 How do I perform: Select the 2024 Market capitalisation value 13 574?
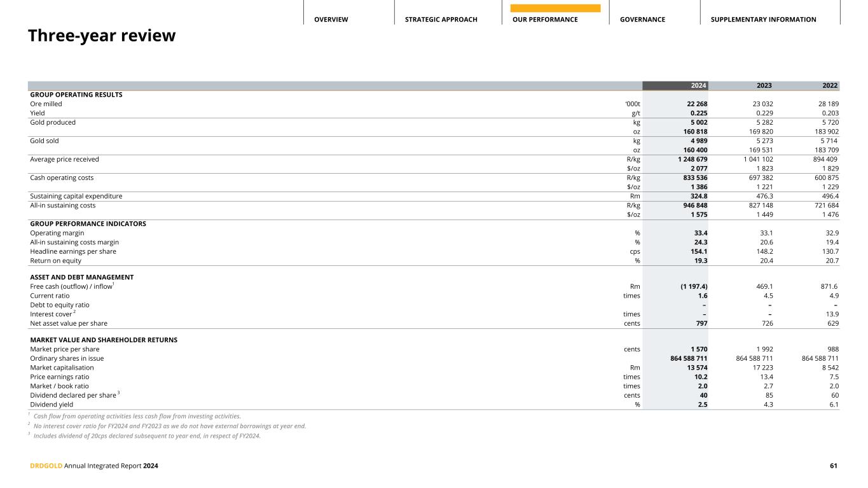click(x=694, y=368)
